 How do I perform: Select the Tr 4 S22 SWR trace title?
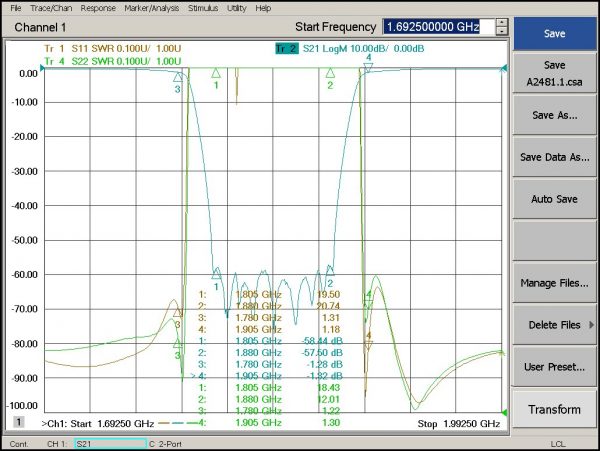click(x=112, y=61)
